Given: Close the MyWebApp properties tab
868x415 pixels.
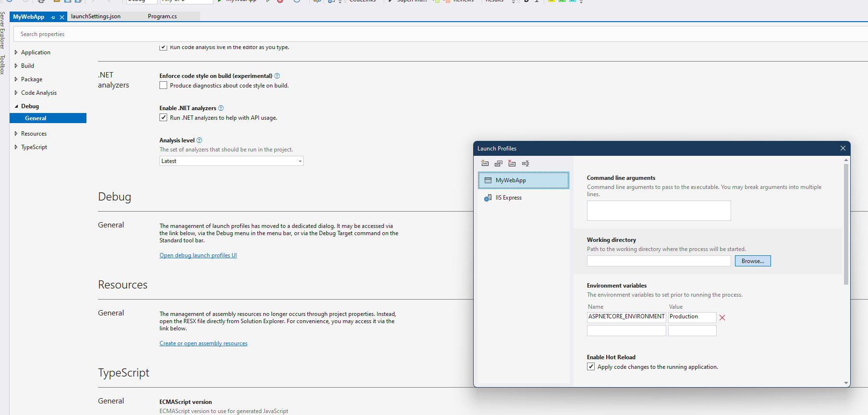Looking at the screenshot, I should click(x=61, y=17).
